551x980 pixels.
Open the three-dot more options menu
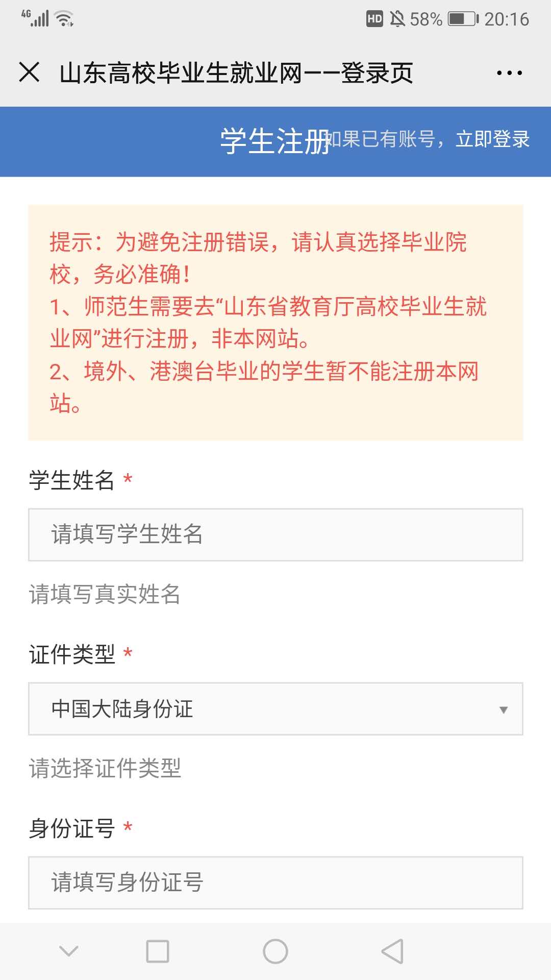tap(509, 73)
